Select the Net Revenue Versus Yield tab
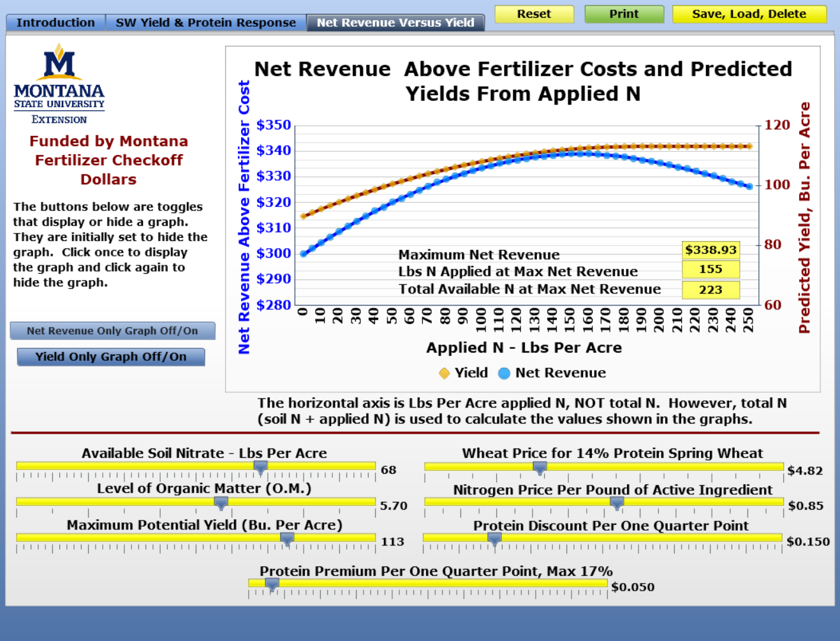This screenshot has width=840, height=641. tap(395, 22)
